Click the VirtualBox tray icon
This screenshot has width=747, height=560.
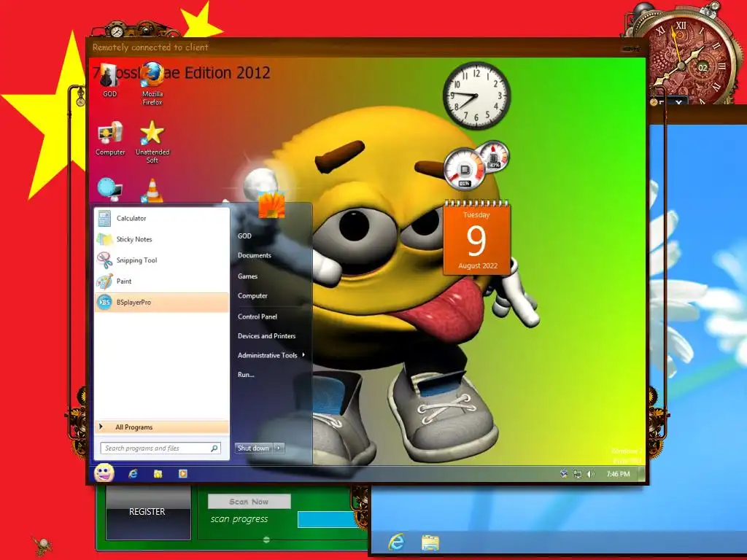564,474
